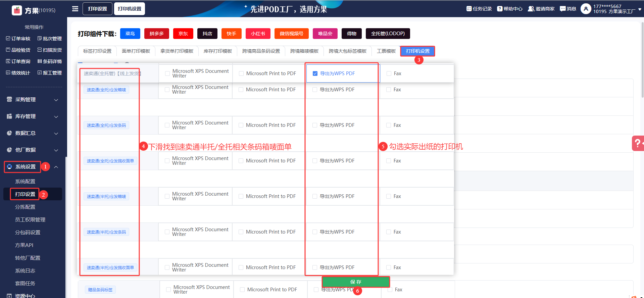
Task: Open the 打印设置 top page tab
Action: (x=98, y=9)
